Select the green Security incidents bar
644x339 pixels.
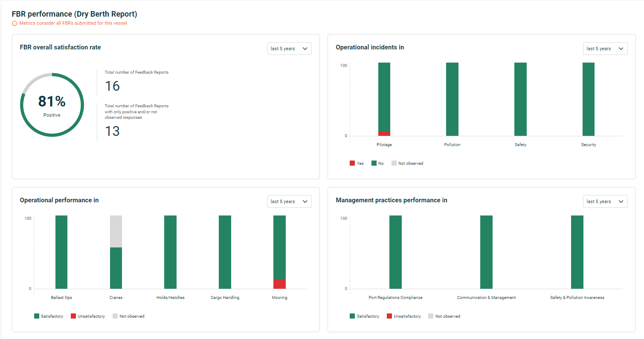588,99
